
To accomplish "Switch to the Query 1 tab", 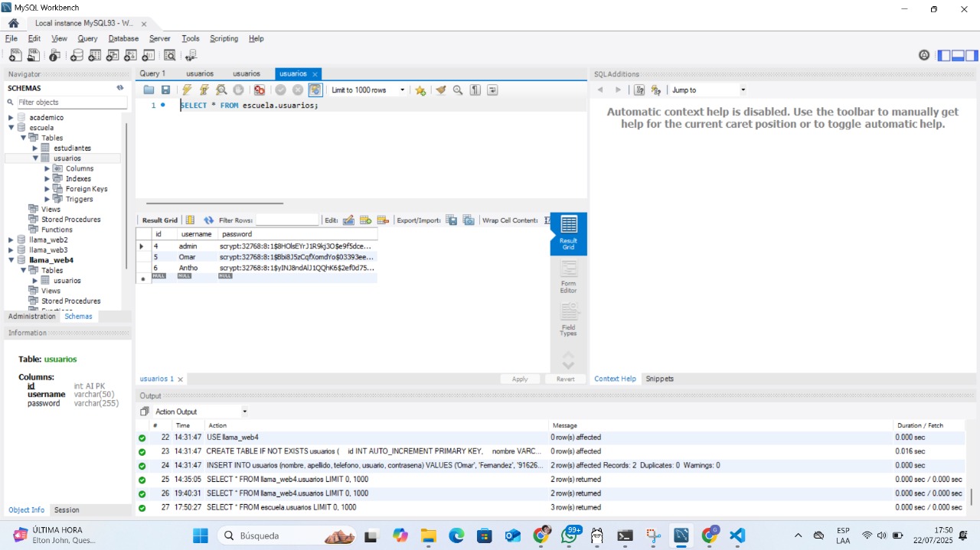I will pyautogui.click(x=152, y=73).
